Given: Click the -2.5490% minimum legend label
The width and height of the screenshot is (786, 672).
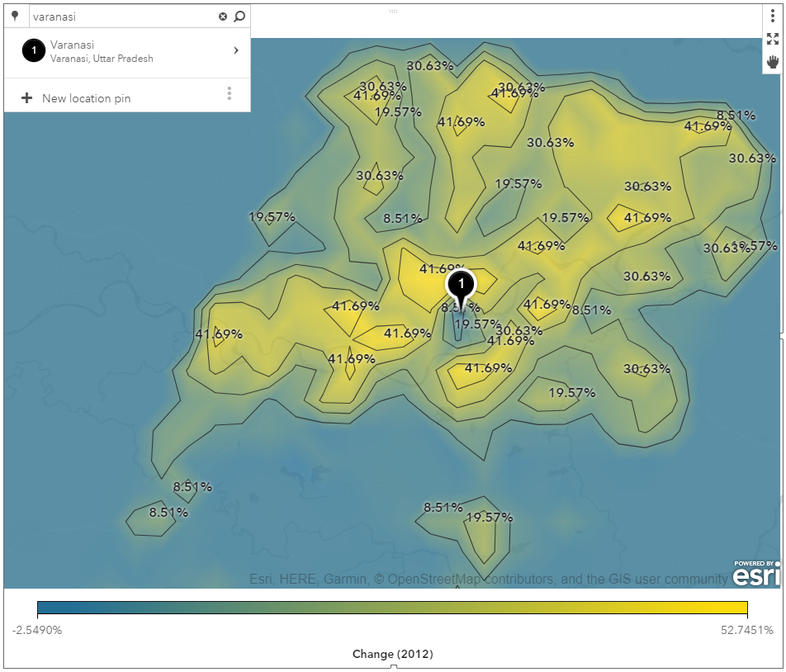Looking at the screenshot, I should [x=37, y=630].
